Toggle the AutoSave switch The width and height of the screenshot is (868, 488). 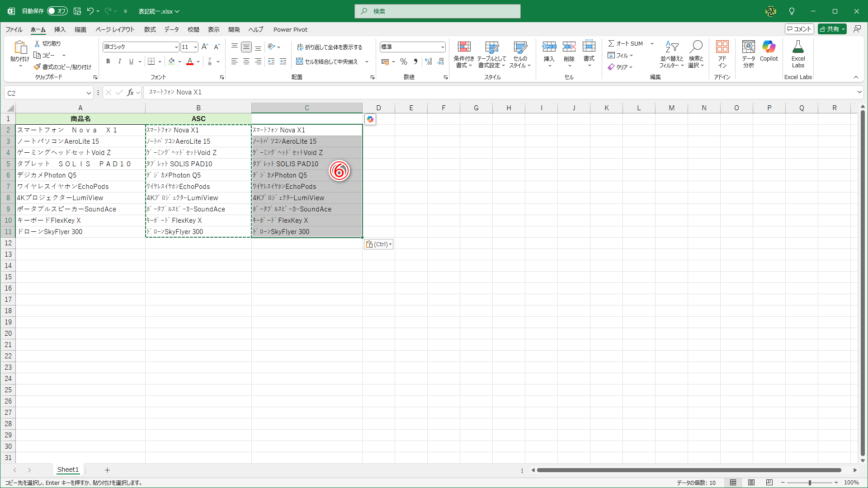[57, 11]
